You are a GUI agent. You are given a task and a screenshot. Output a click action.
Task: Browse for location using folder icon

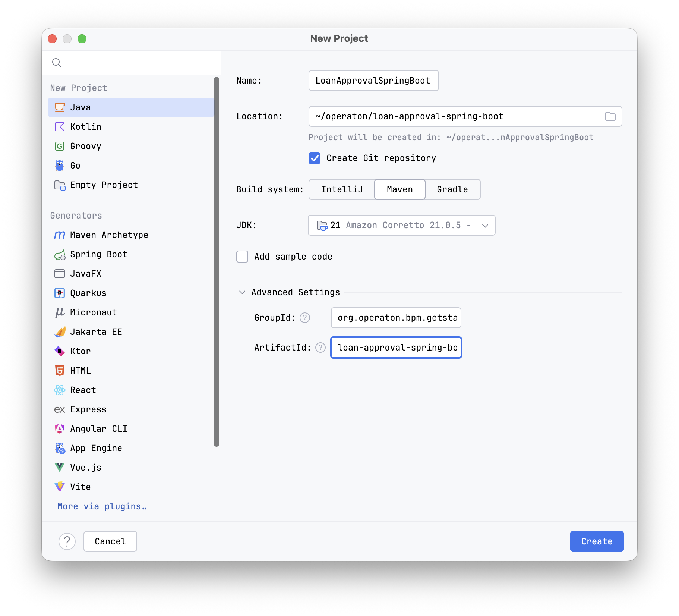pos(610,116)
